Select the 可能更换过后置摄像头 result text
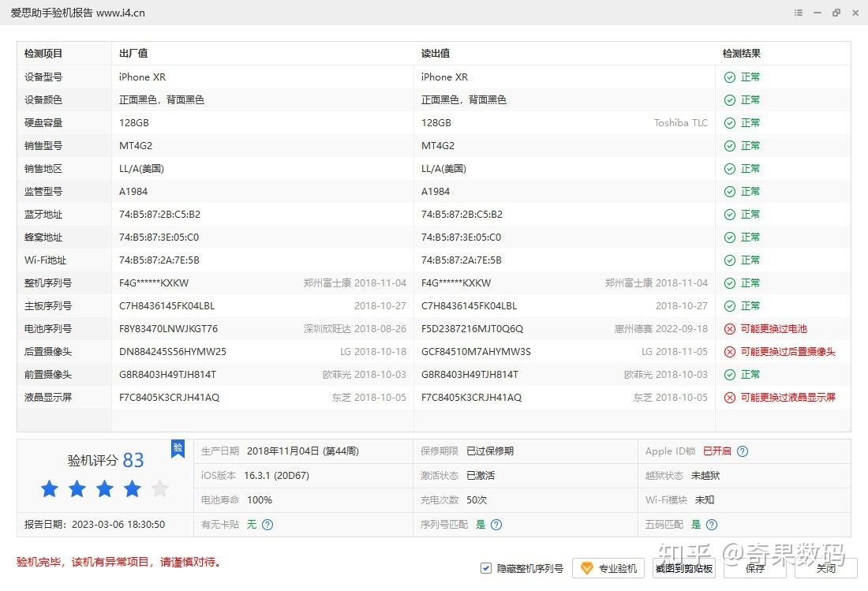 point(788,351)
